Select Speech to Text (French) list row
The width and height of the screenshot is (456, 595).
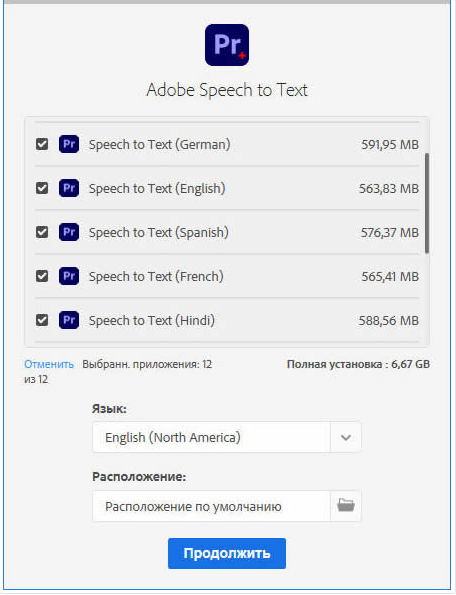pos(227,276)
